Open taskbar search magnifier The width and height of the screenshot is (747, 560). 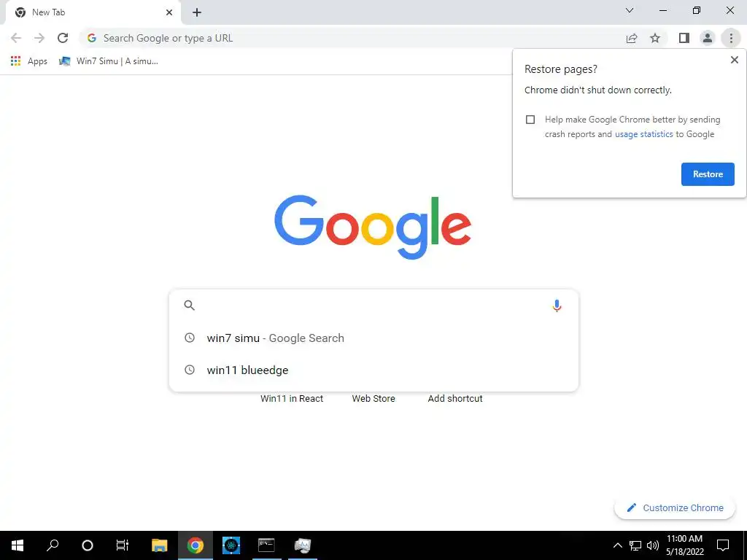(x=53, y=545)
